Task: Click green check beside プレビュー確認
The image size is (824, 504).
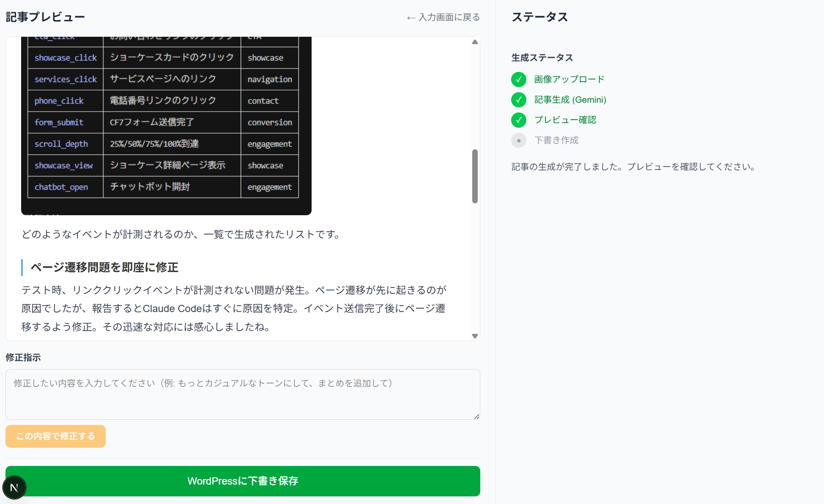Action: tap(518, 120)
